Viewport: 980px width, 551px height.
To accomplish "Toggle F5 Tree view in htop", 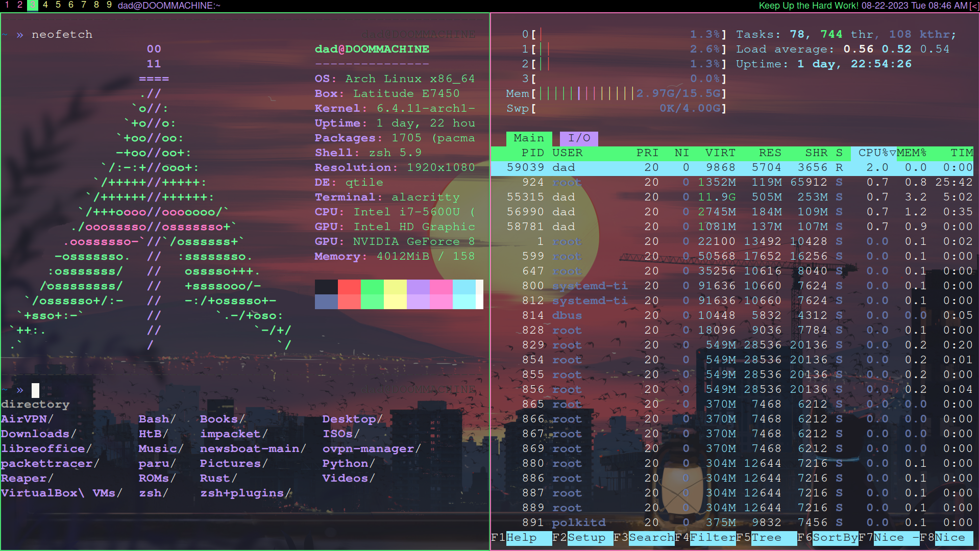I will click(x=766, y=538).
